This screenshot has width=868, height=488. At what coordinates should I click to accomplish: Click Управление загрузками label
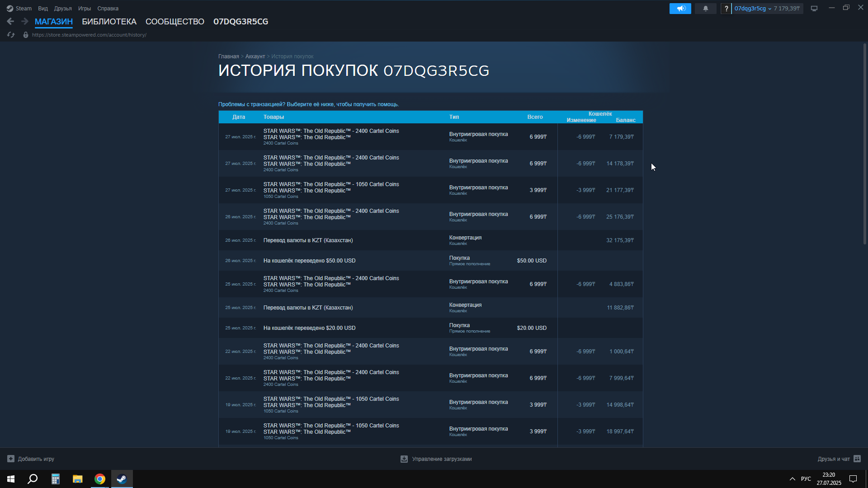coord(442,459)
